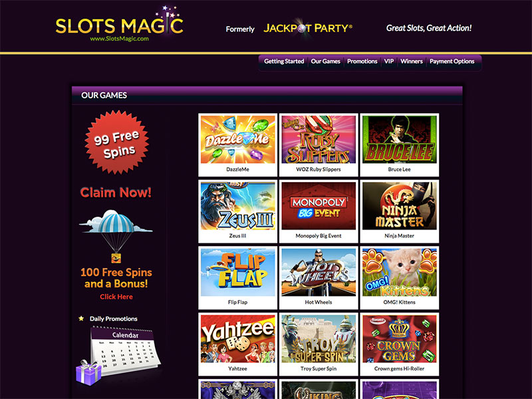Screen dimensions: 532x399
Task: Click the Slots Magic logo
Action: [x=120, y=23]
